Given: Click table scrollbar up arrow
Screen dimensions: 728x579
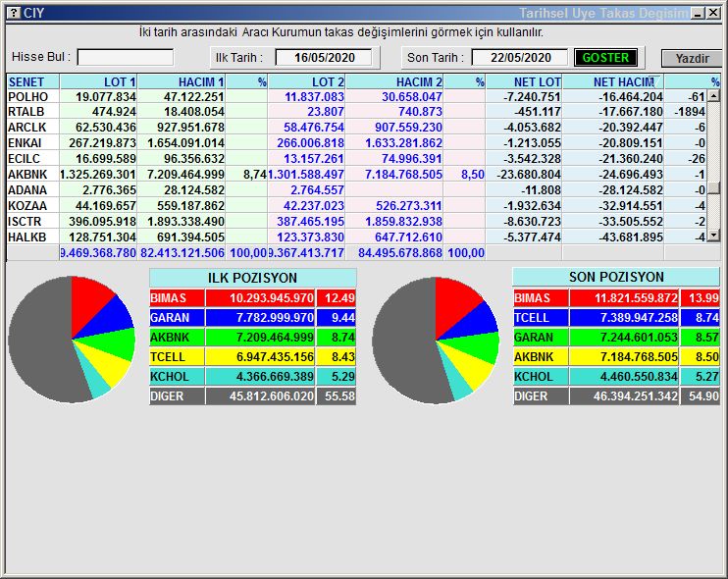Looking at the screenshot, I should 713,96.
